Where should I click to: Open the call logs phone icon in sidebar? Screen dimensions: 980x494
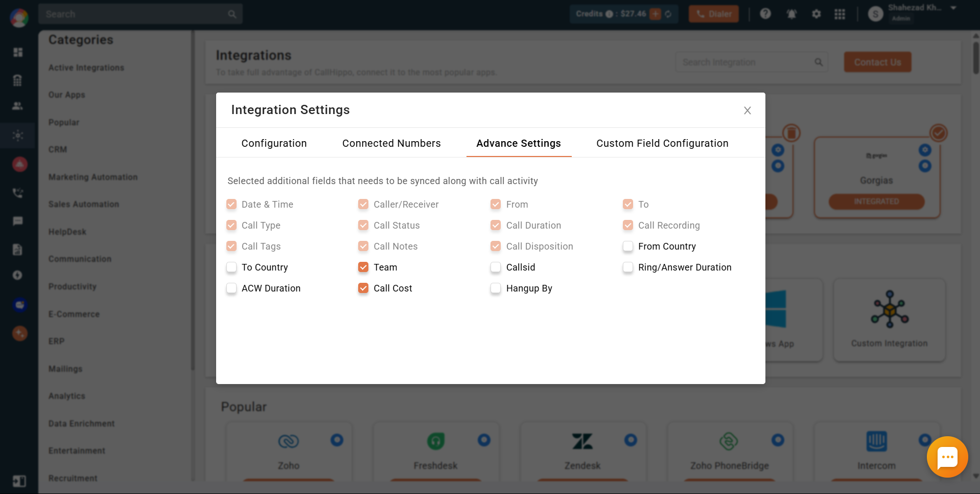[18, 193]
